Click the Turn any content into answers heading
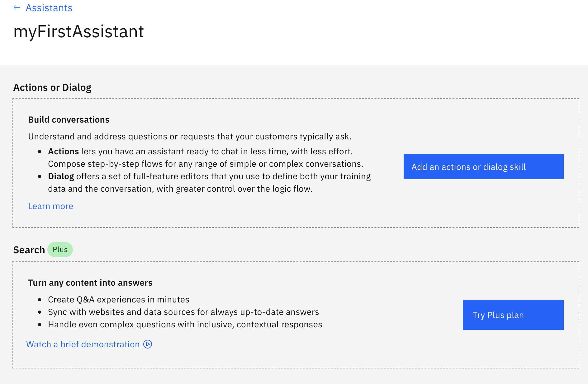Image resolution: width=588 pixels, height=384 pixels. tap(90, 283)
